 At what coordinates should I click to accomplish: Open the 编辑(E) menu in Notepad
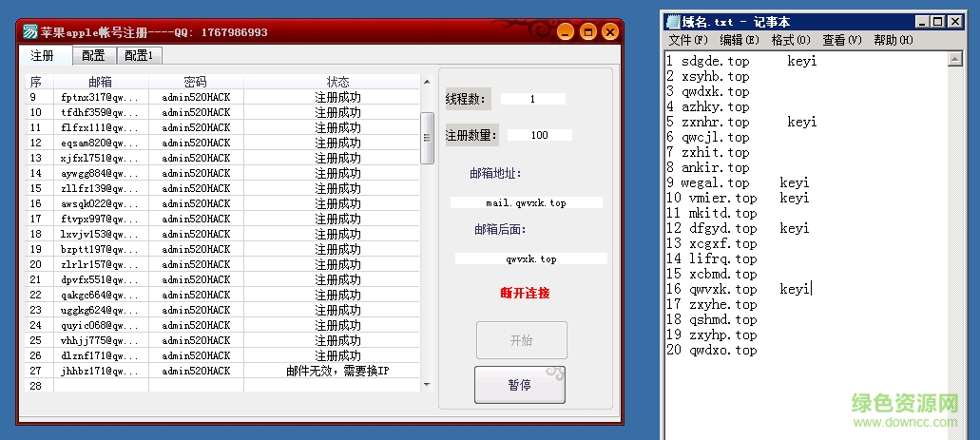coord(740,40)
